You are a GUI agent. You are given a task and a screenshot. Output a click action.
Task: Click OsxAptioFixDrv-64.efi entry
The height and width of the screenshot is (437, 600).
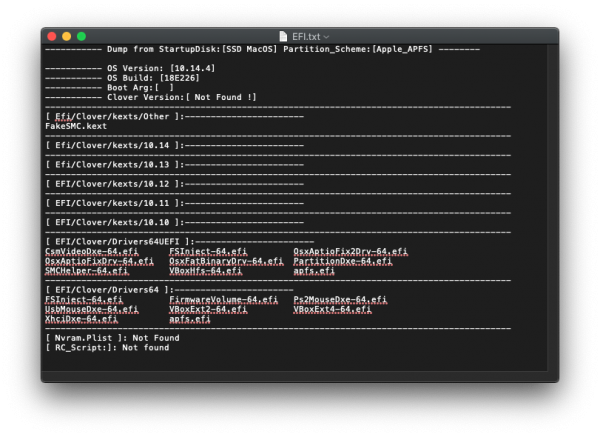click(x=99, y=261)
